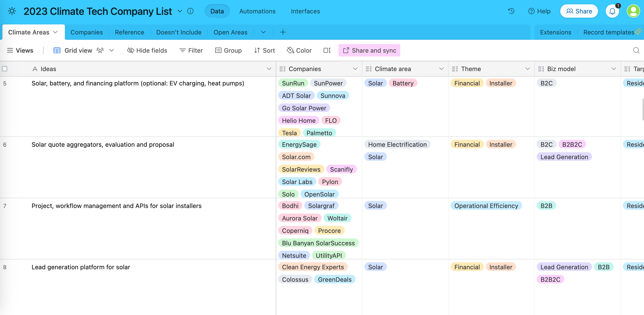Toggle the select-all rows checkbox

pos(5,69)
